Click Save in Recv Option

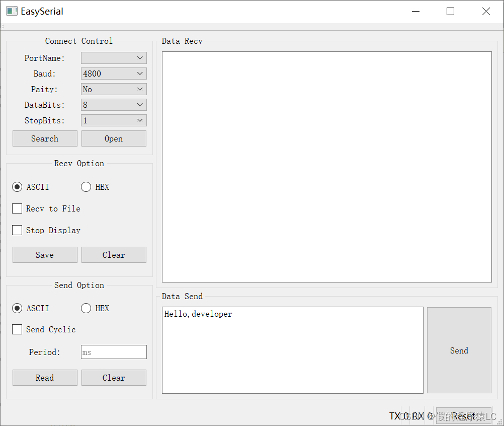45,255
